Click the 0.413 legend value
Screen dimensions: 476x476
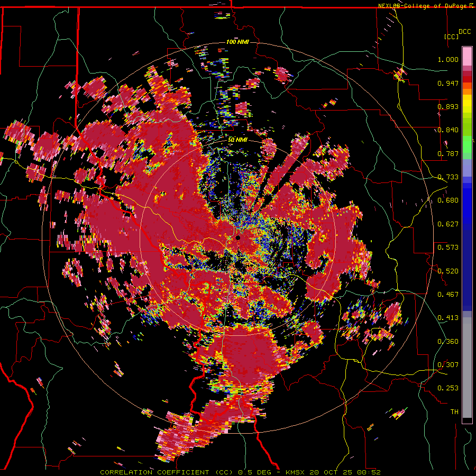point(448,318)
